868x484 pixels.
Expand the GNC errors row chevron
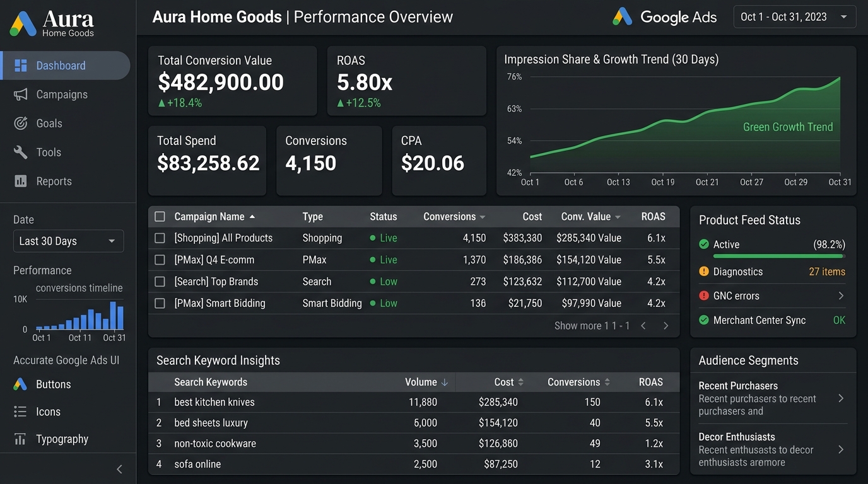pyautogui.click(x=841, y=296)
